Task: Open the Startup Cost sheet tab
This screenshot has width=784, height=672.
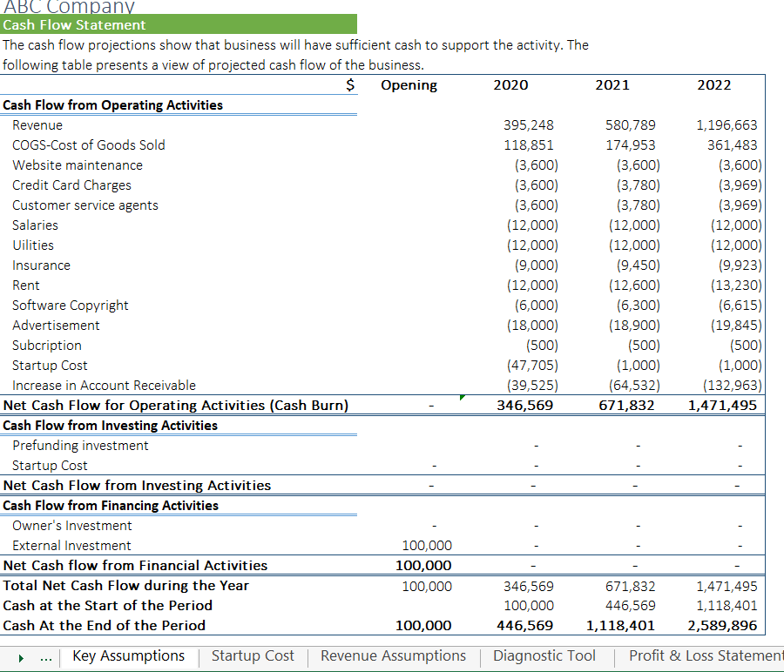Action: [253, 656]
